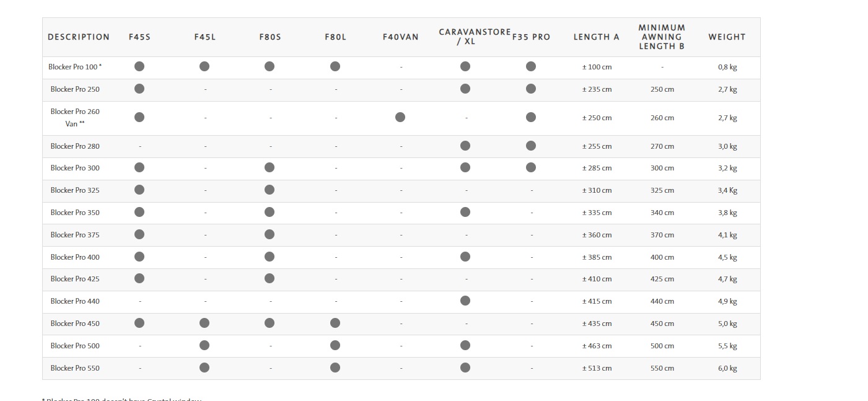Select the Blocker Pro 500 row label
Image resolution: width=868 pixels, height=401 pixels.
(75, 346)
